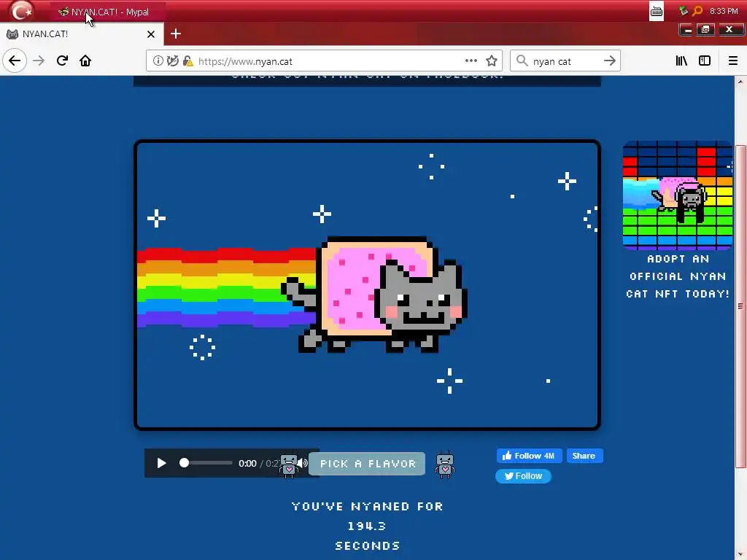The width and height of the screenshot is (747, 560).
Task: Click the robot icon left of PICK A FLAVOR
Action: pyautogui.click(x=289, y=465)
